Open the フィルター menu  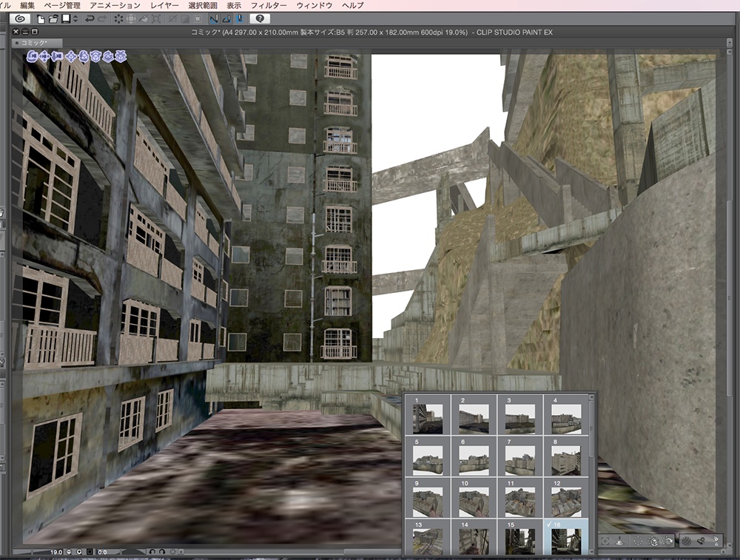[269, 5]
